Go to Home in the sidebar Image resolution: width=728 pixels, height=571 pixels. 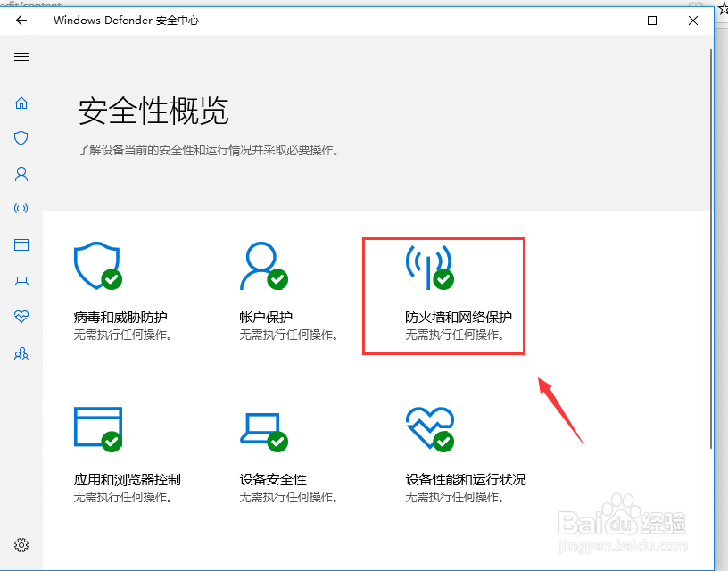(21, 103)
